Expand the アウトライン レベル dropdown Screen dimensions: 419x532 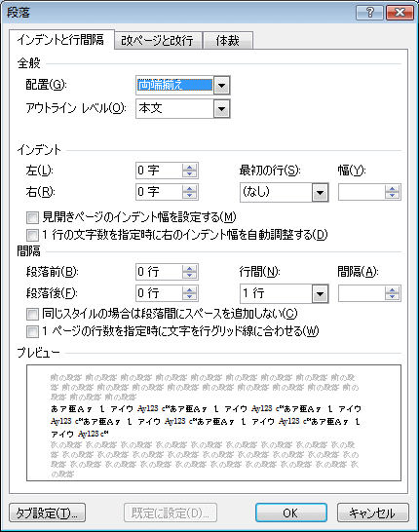pos(221,109)
